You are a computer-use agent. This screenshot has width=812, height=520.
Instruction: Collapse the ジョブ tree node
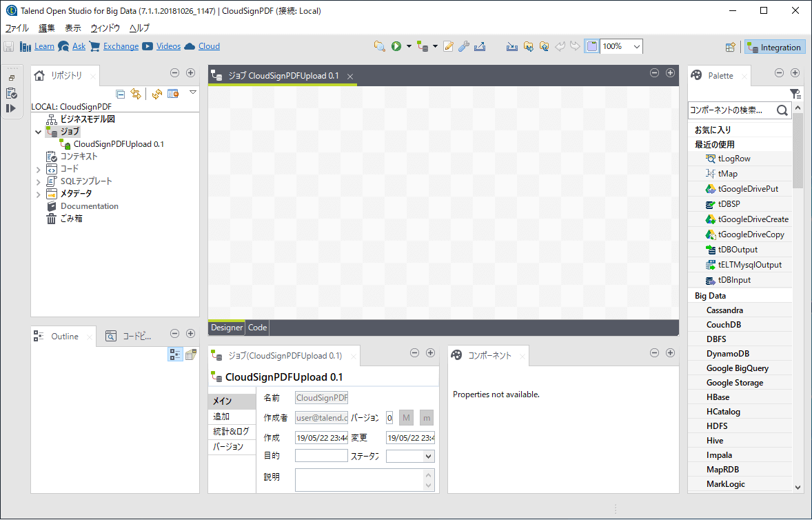pyautogui.click(x=39, y=132)
